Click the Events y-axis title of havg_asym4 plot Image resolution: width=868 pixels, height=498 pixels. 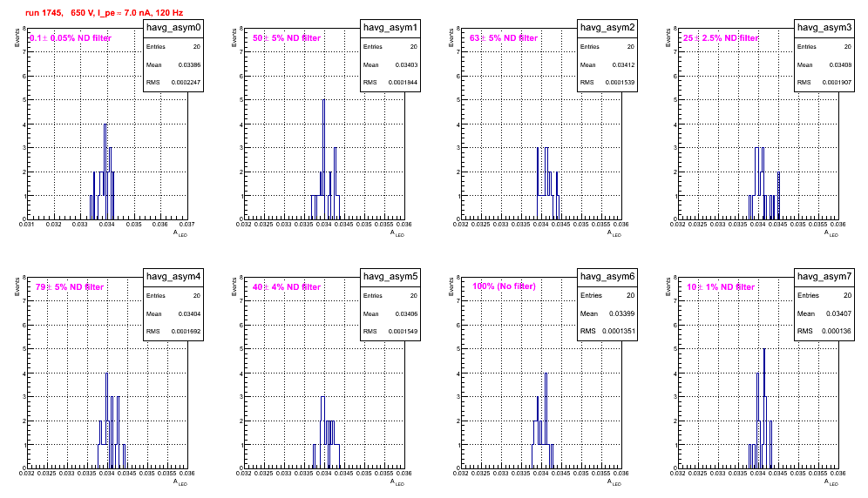pos(17,286)
